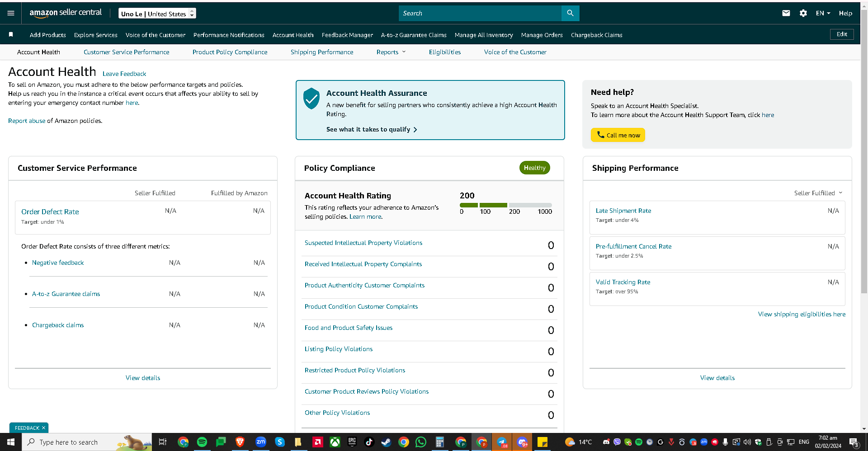Open Spotify from the taskbar
The width and height of the screenshot is (868, 451).
click(202, 442)
